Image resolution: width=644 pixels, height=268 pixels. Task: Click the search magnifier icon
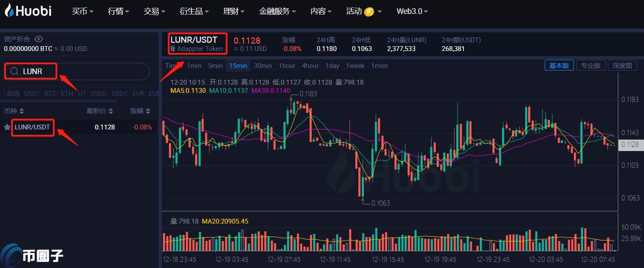click(x=14, y=71)
